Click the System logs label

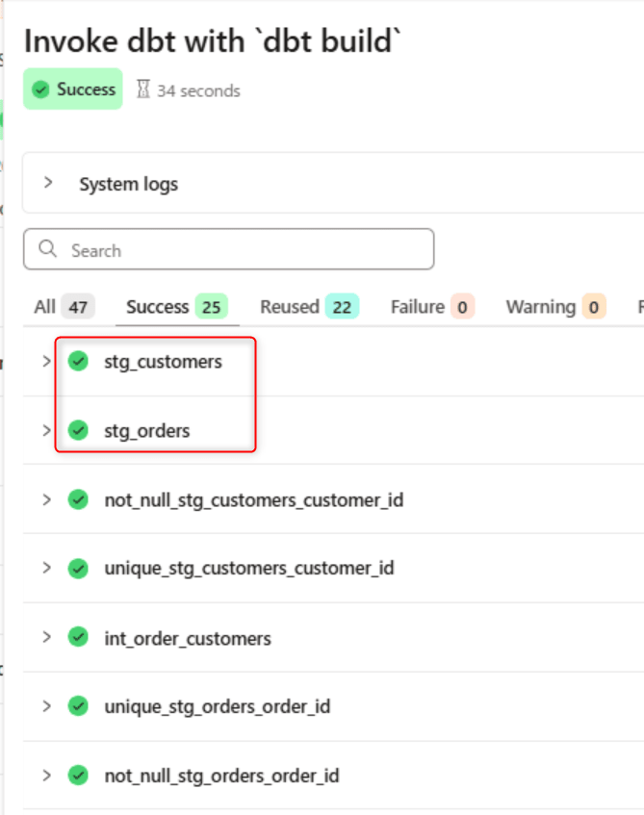pos(128,185)
